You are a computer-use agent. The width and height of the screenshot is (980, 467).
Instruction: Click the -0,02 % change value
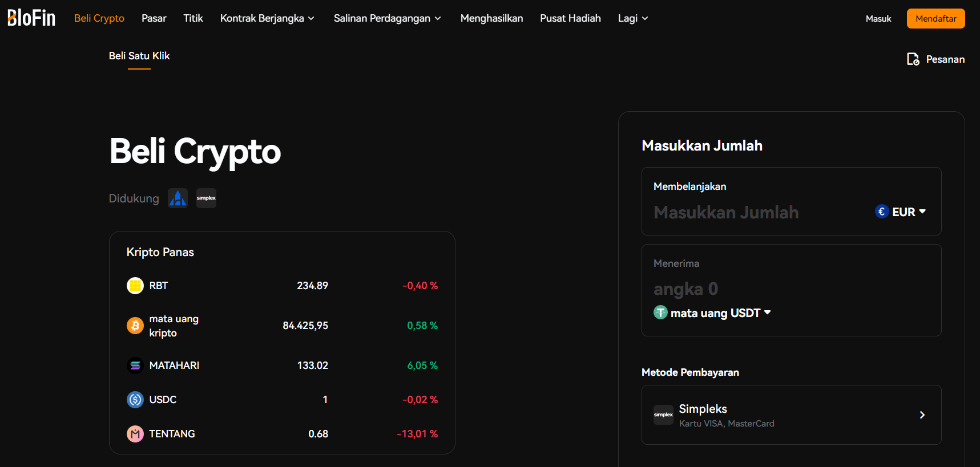(x=420, y=400)
